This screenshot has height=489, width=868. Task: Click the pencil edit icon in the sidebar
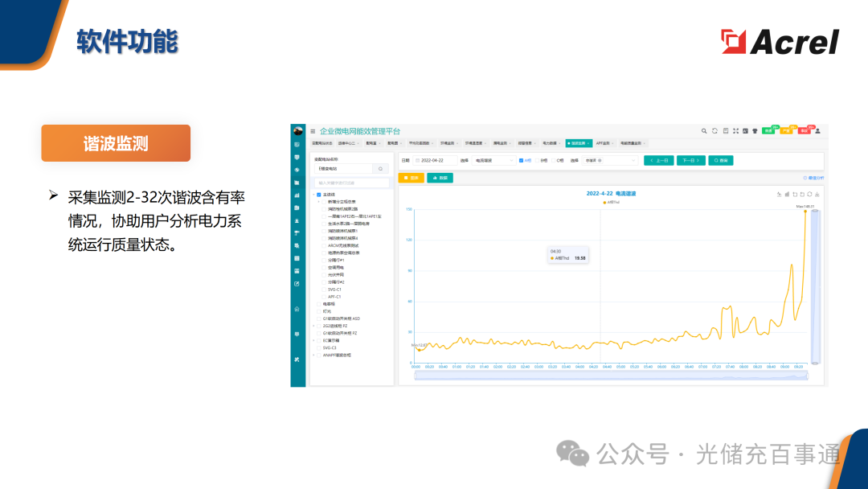[x=297, y=284]
